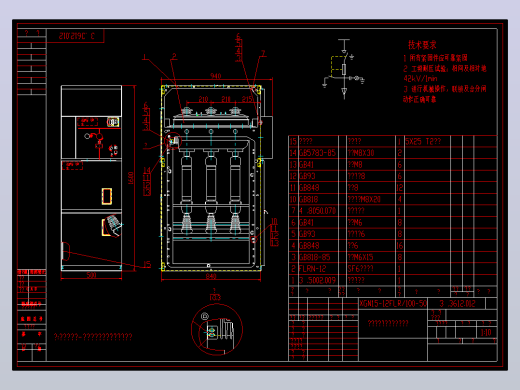The image size is (520, 390).
Task: Select the 5X25 T2 remark in row 15
Action: 423,141
